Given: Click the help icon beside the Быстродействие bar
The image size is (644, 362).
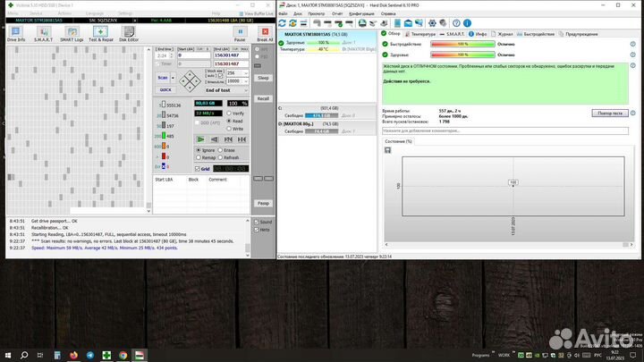Looking at the screenshot, I should tap(633, 44).
